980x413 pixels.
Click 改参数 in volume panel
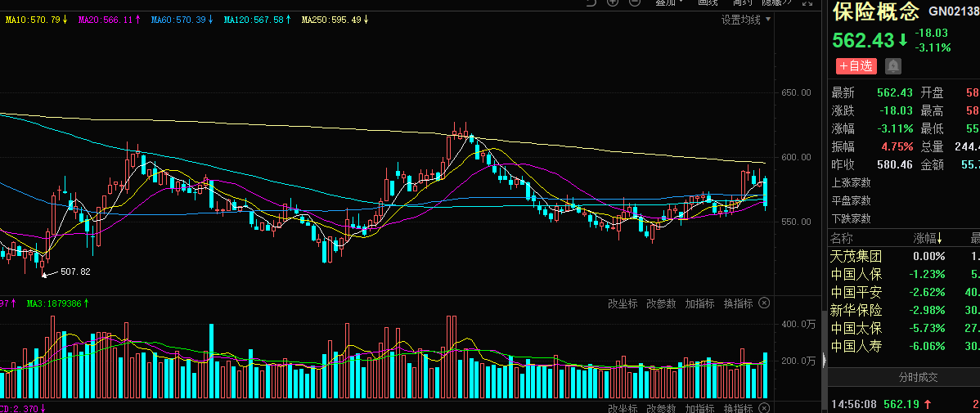click(661, 303)
